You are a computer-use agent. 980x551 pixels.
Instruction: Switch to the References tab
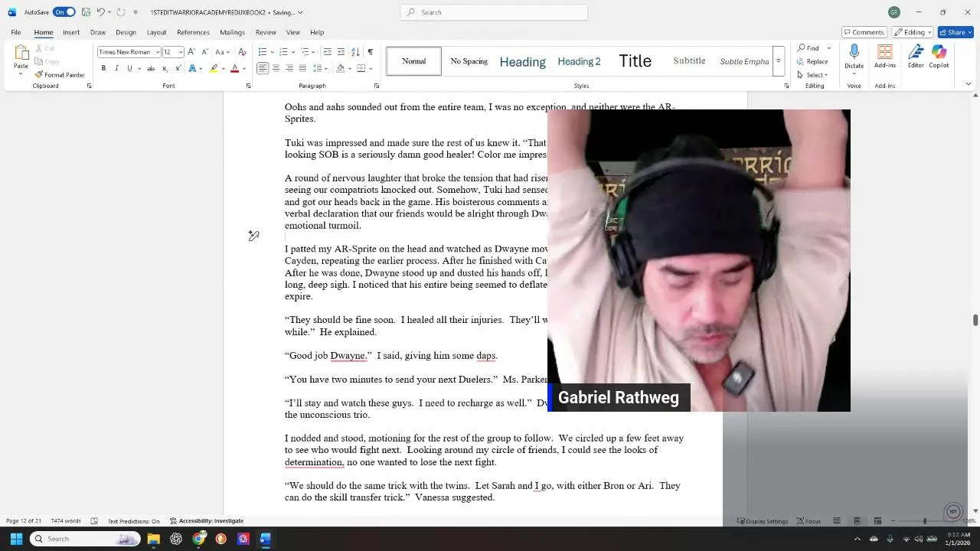pos(193,32)
